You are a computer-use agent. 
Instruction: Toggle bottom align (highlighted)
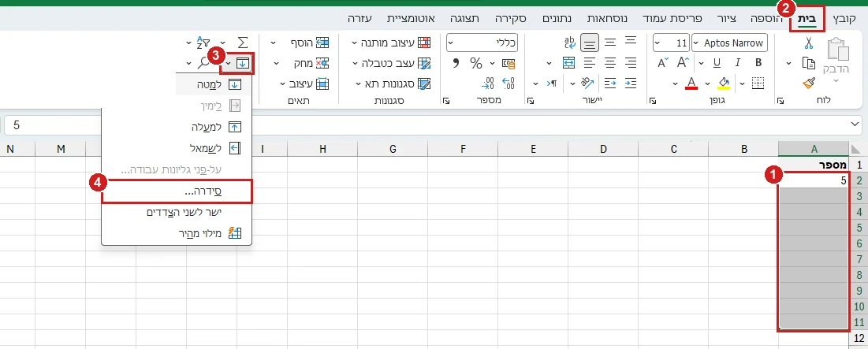pyautogui.click(x=590, y=42)
